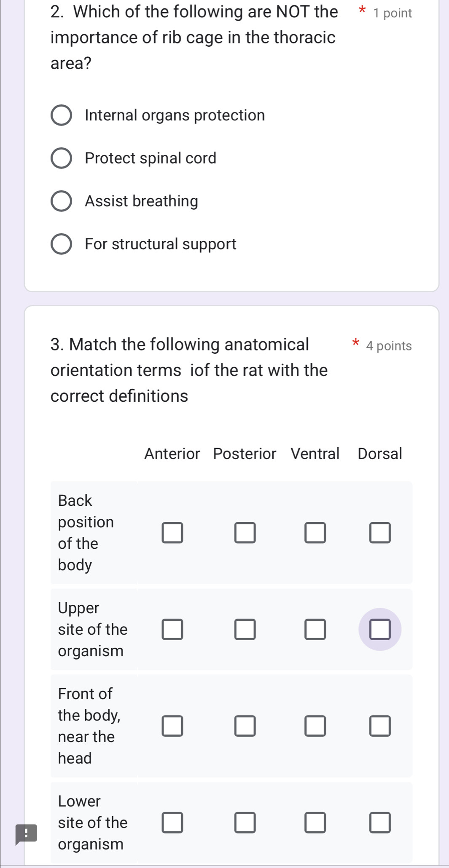The height and width of the screenshot is (868, 449).
Task: Check Ventral for "Front of the body" row
Action: click(x=315, y=726)
